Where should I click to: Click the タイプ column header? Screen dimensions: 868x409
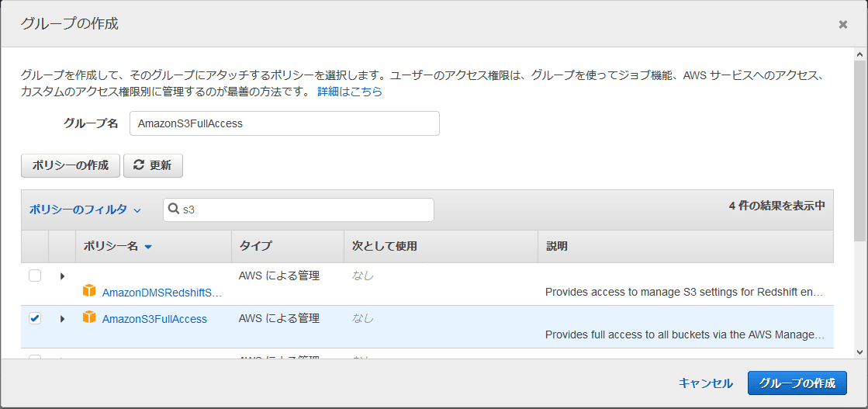pyautogui.click(x=287, y=247)
